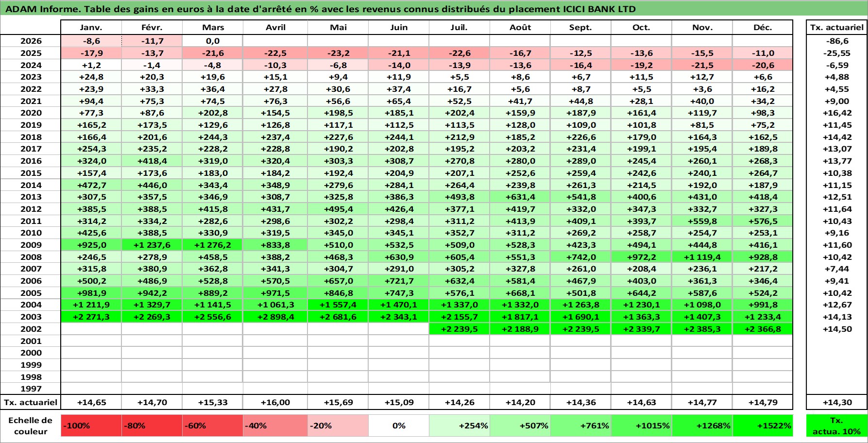Image resolution: width=868 pixels, height=443 pixels.
Task: Select the 2026 row label
Action: (x=31, y=41)
